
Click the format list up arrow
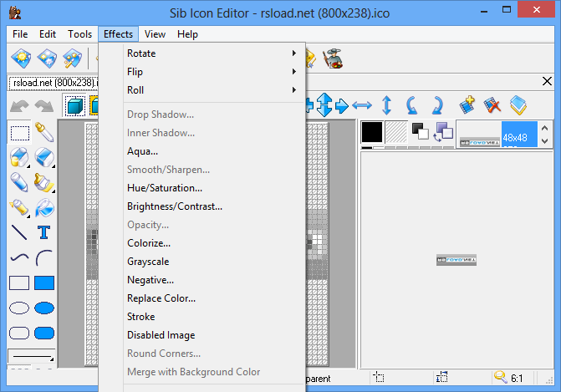pyautogui.click(x=544, y=128)
